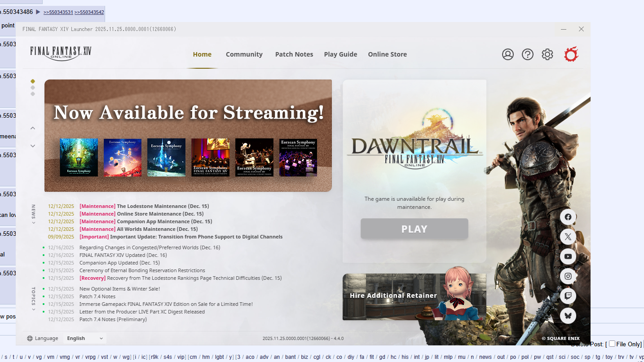Open the Play Guide tab

341,54
